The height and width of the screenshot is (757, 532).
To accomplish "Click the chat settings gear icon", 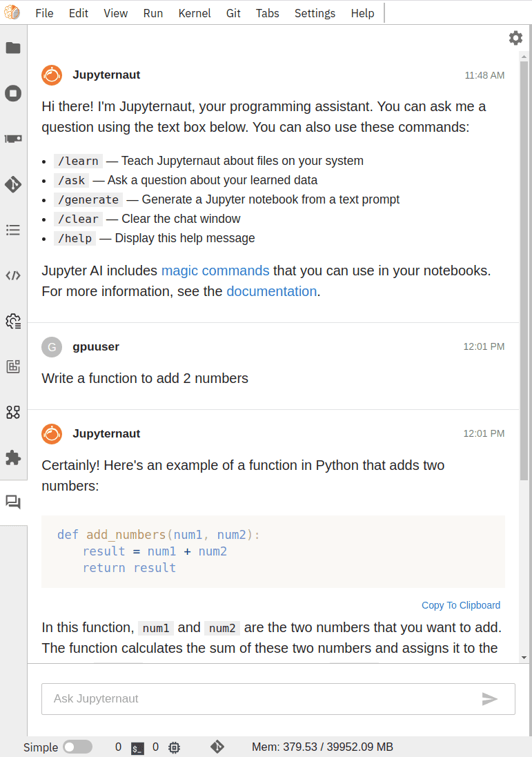I will 515,38.
